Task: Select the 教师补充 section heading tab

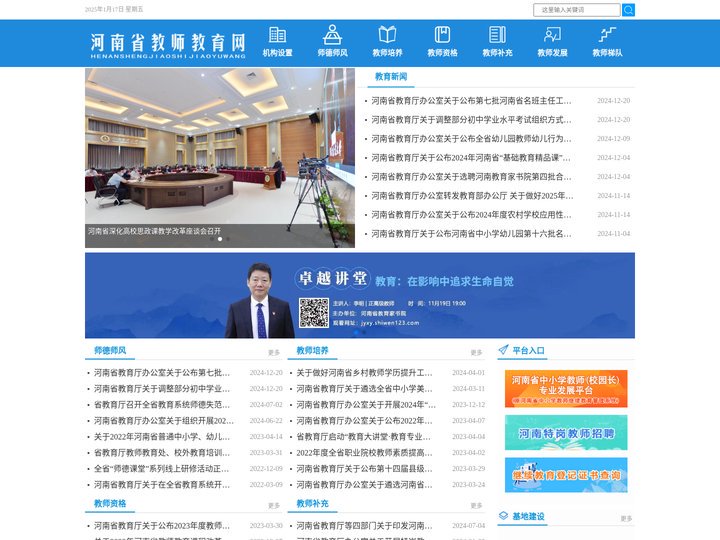Action: [x=312, y=503]
